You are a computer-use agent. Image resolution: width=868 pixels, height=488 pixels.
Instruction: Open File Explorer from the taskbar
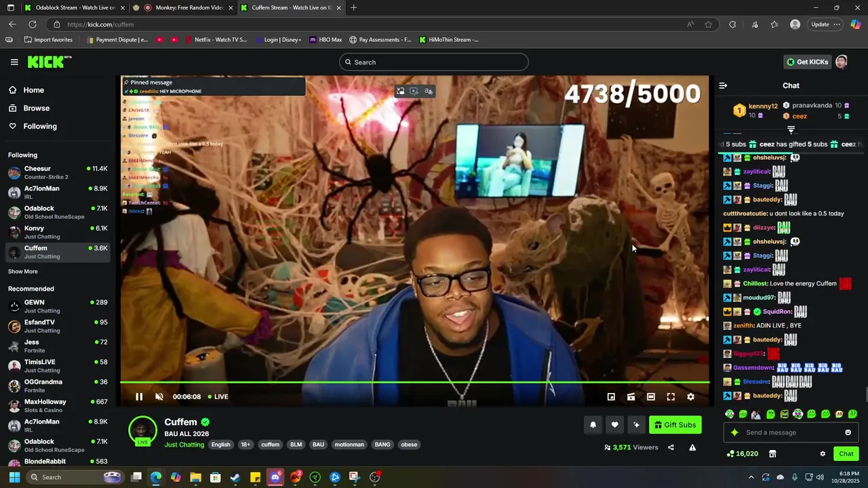(x=195, y=477)
